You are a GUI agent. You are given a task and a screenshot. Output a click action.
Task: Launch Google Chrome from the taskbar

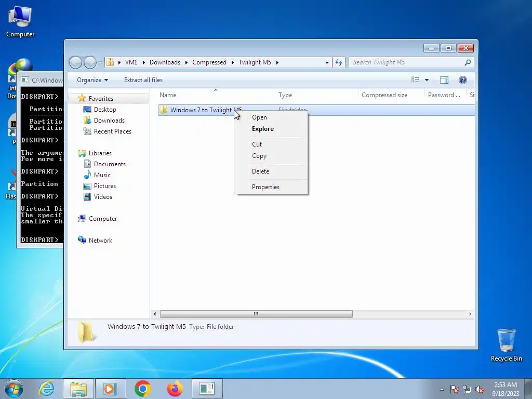142,389
